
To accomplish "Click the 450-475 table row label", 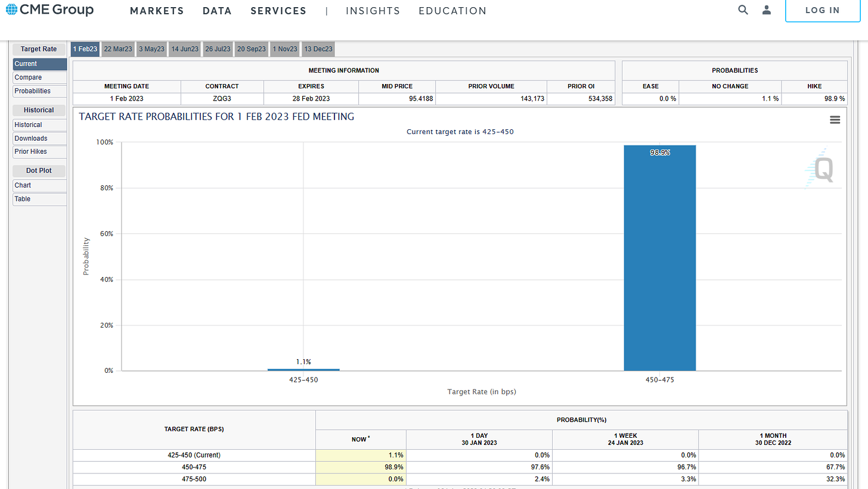I will pos(194,467).
